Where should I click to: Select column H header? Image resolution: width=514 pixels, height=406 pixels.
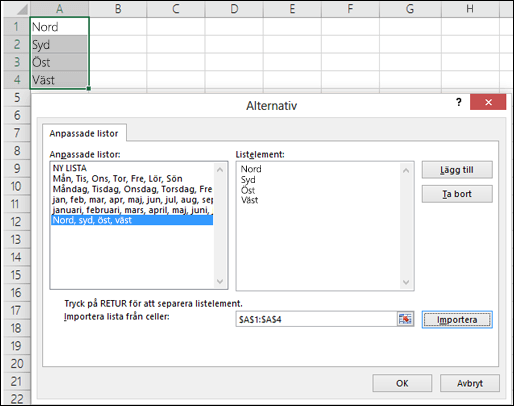pyautogui.click(x=470, y=9)
